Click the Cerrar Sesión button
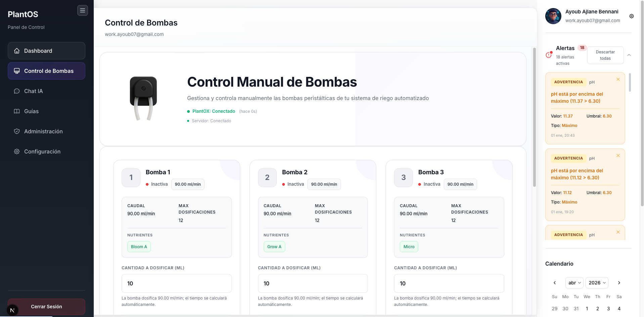 (x=46, y=307)
